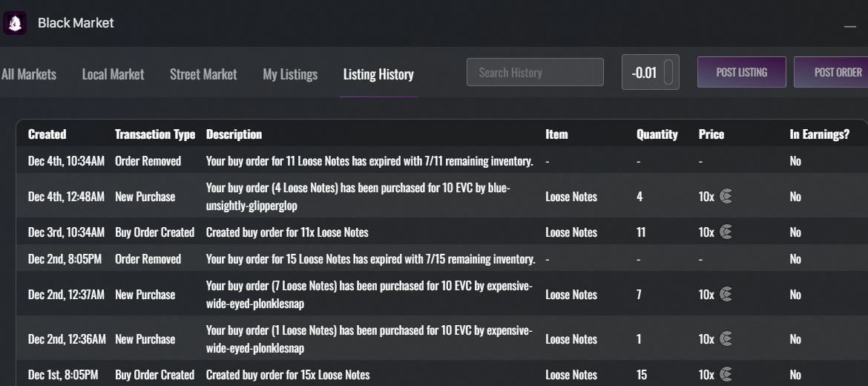View the My Listings tab

290,74
